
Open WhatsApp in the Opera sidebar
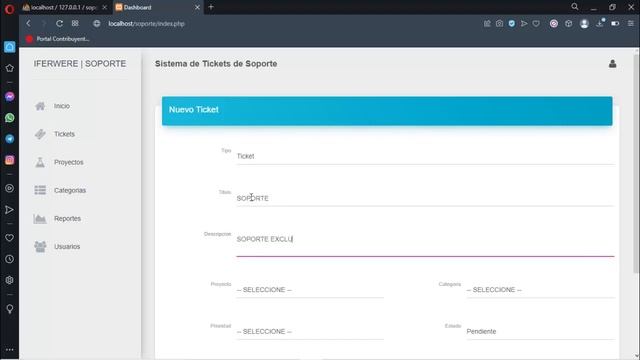[10, 118]
